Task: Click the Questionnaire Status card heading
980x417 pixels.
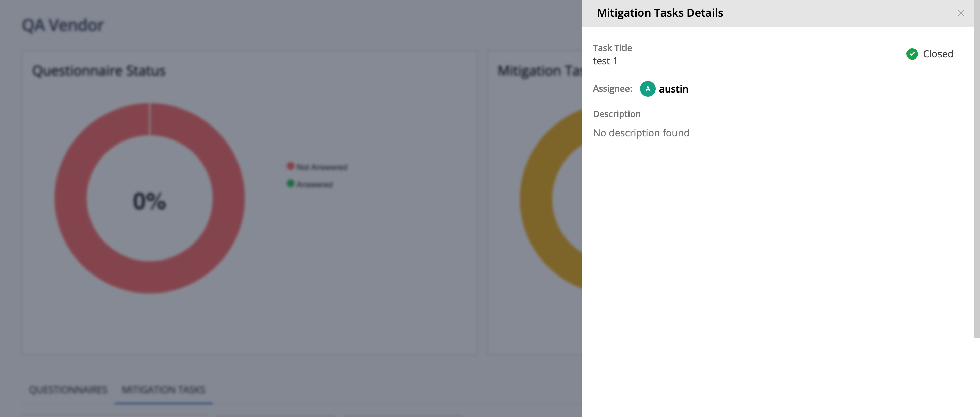Action: 99,71
